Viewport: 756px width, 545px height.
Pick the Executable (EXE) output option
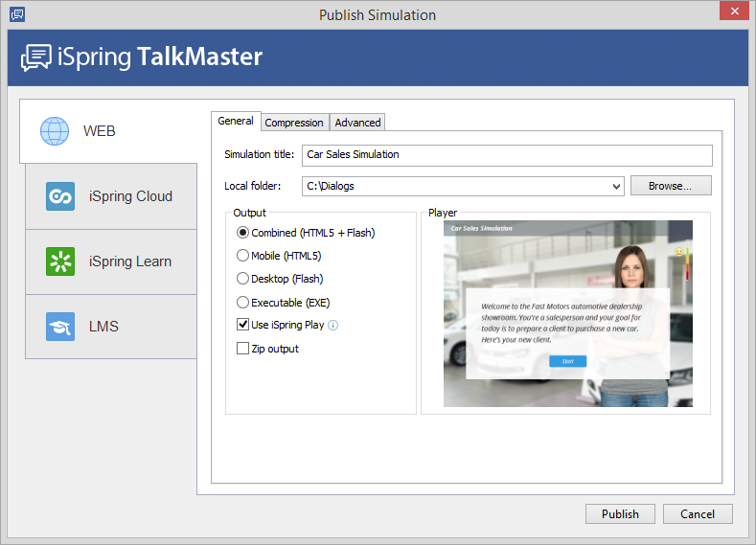tap(243, 302)
